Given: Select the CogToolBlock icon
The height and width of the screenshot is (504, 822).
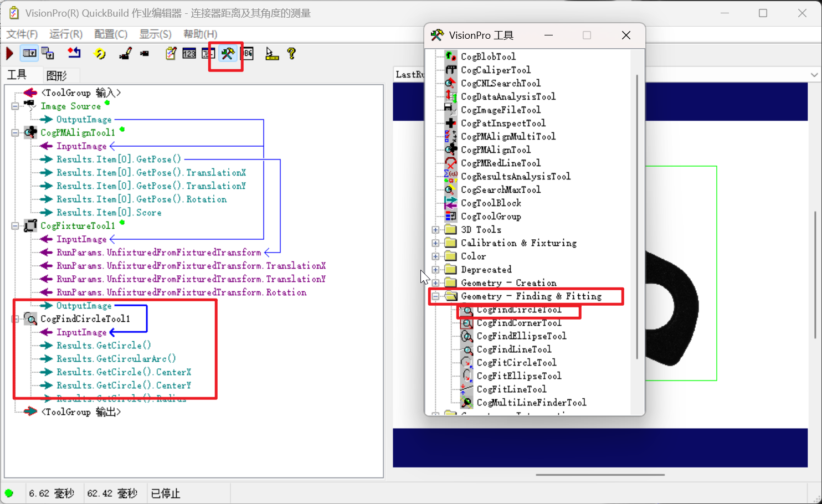Looking at the screenshot, I should (x=451, y=203).
